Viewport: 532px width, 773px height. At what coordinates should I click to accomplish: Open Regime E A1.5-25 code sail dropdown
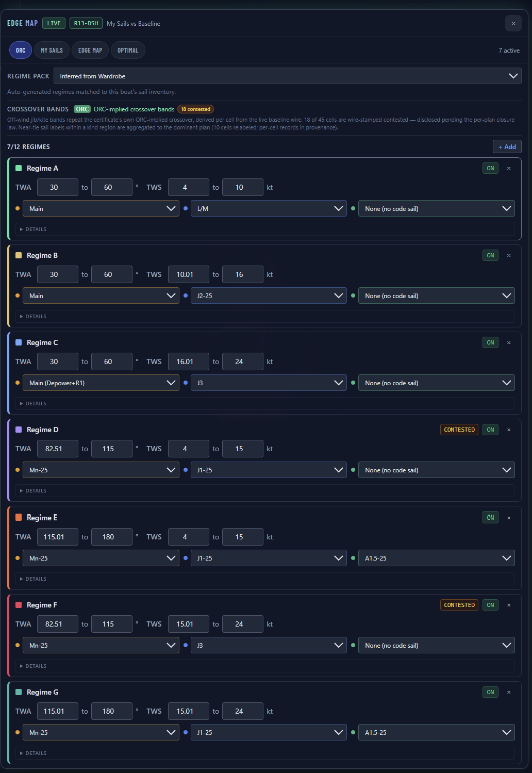437,558
